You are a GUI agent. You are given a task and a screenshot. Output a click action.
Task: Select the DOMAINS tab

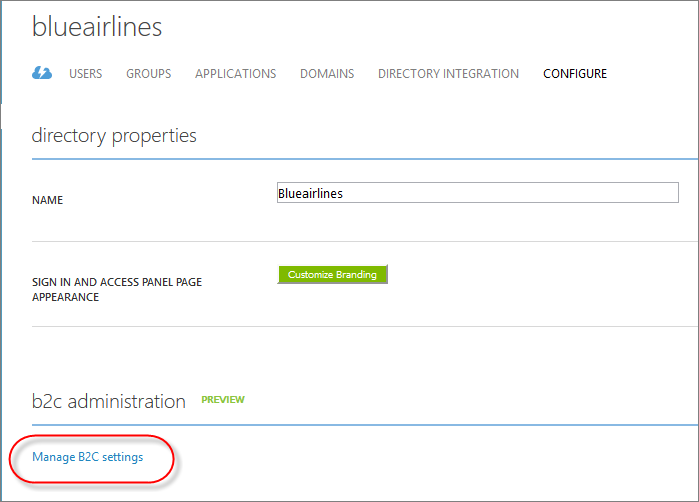327,74
